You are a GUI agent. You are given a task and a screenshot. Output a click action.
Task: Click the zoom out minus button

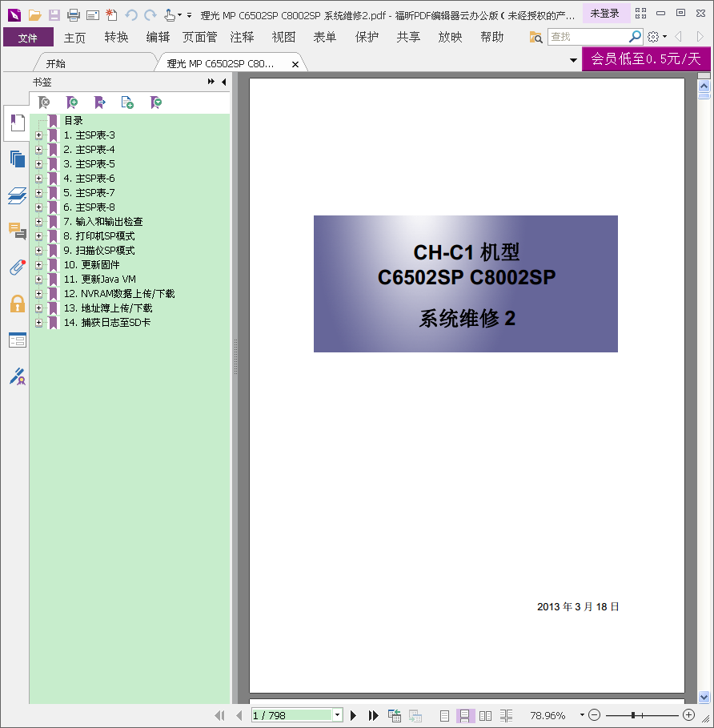pyautogui.click(x=594, y=715)
